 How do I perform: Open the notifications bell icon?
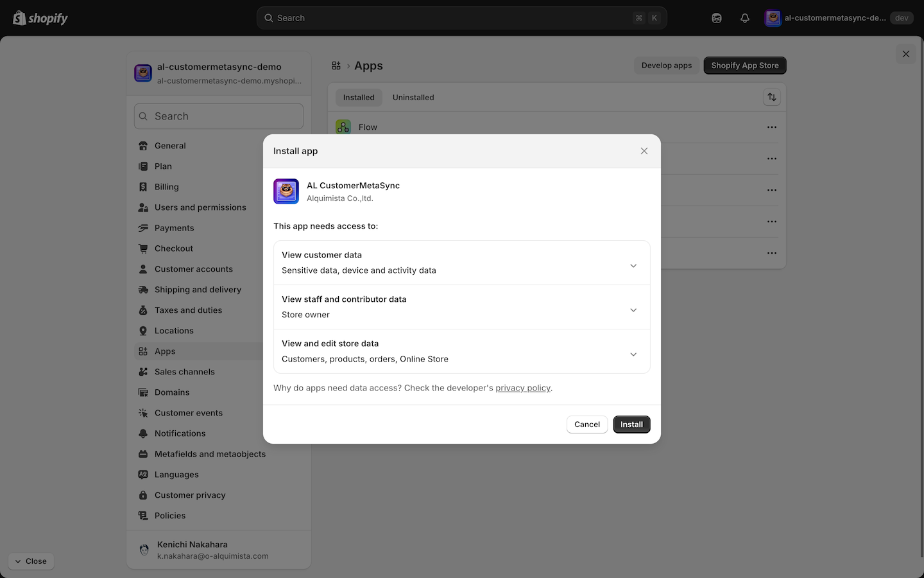745,18
